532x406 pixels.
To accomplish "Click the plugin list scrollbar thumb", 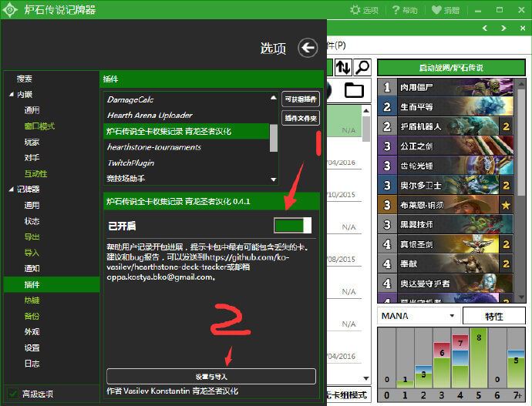I will pos(274,138).
